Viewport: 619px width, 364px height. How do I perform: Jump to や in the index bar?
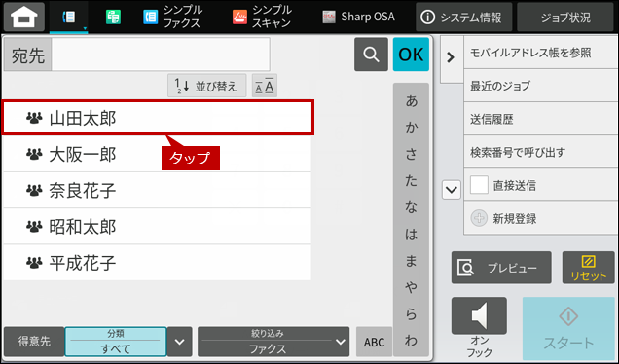[x=411, y=287]
